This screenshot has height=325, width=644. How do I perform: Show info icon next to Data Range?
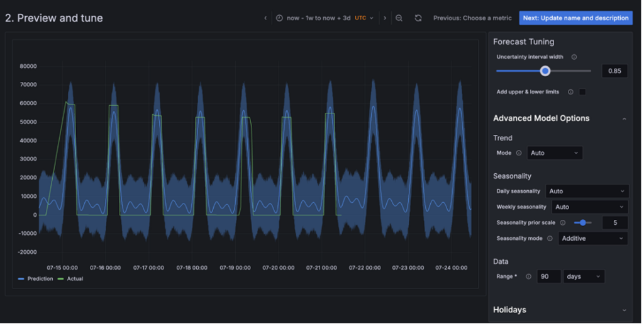(x=528, y=277)
